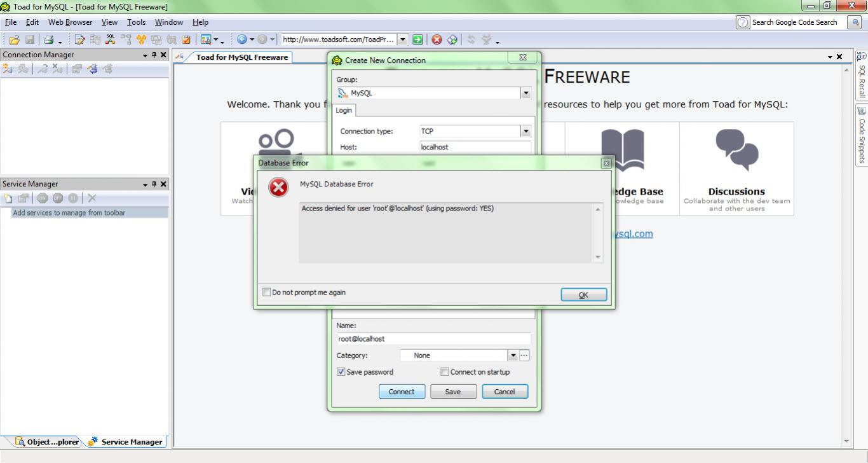Pin the Service Manager panel with pushpin icon

tap(154, 184)
